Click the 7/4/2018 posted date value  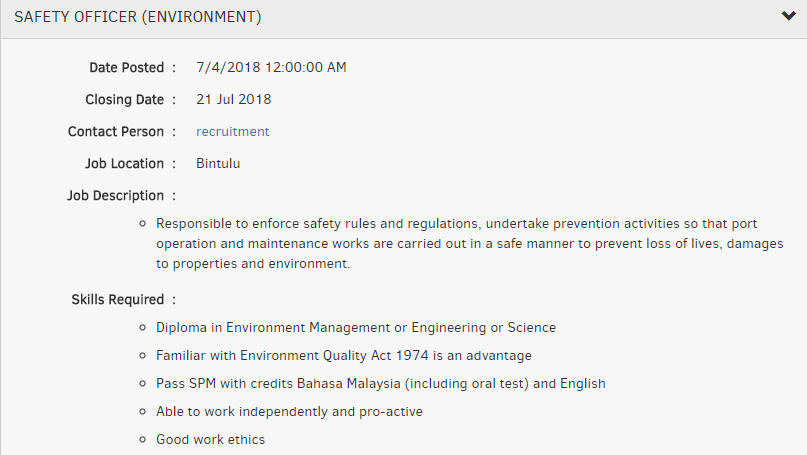(x=271, y=67)
